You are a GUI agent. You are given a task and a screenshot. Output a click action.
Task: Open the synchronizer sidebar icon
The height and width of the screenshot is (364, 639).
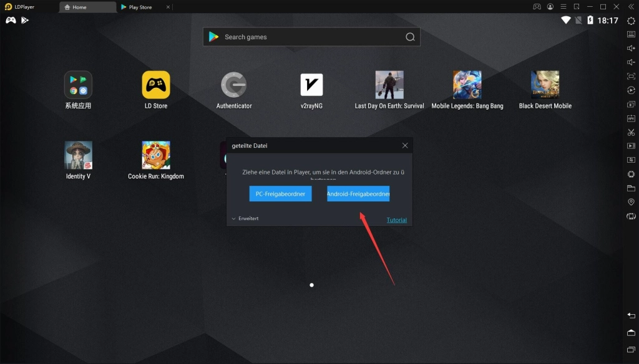(x=631, y=160)
